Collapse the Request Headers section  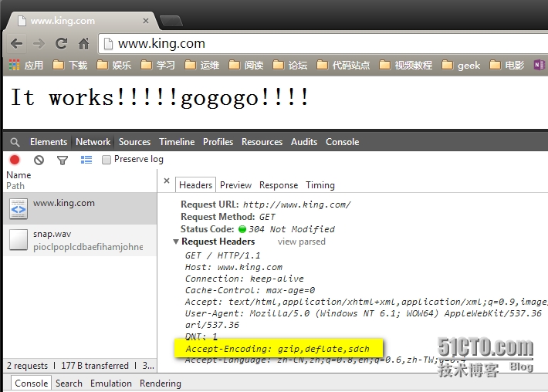tap(176, 242)
